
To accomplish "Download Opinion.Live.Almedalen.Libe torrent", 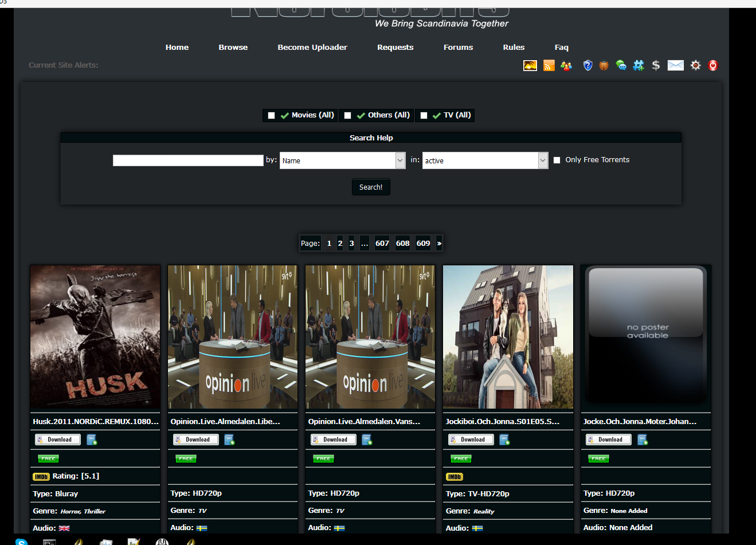I will (195, 440).
